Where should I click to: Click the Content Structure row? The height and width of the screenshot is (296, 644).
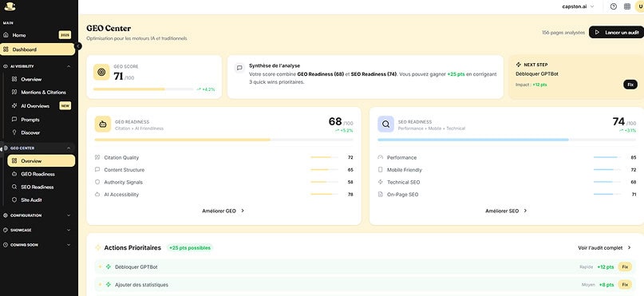tap(223, 170)
